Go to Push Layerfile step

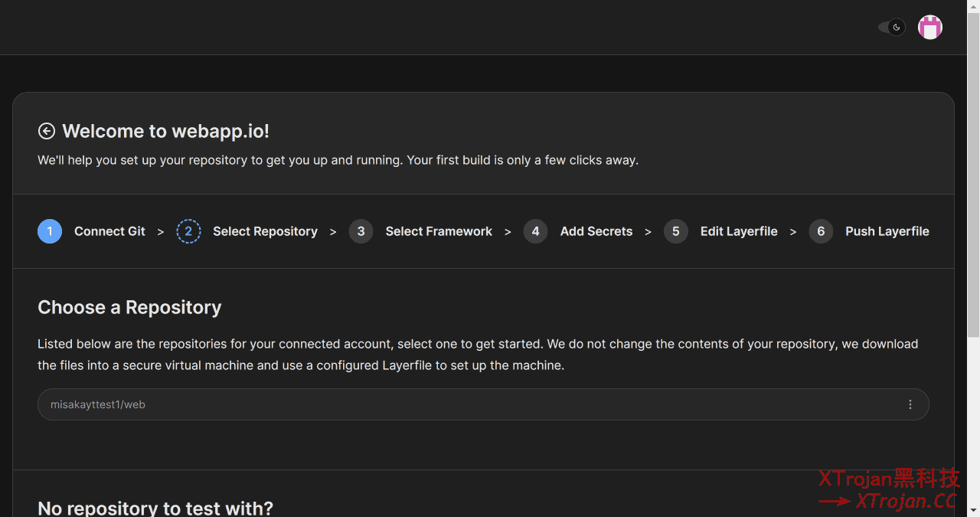pos(887,231)
